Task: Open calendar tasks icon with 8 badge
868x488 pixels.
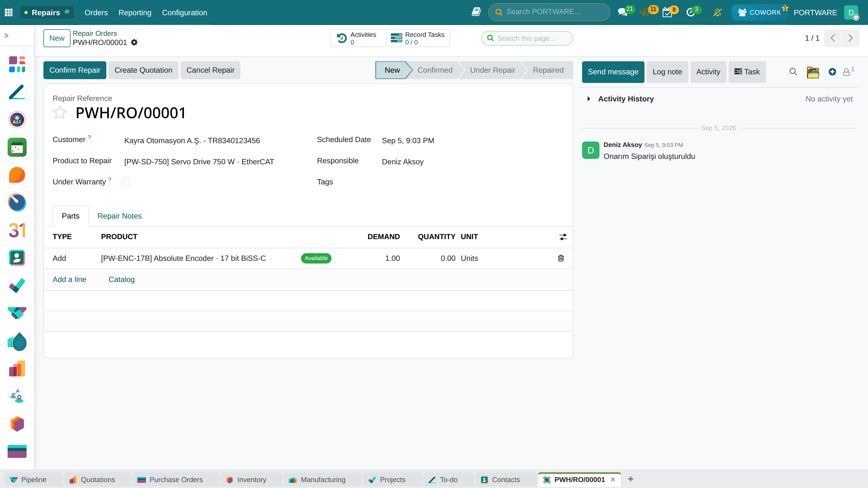Action: coord(668,12)
